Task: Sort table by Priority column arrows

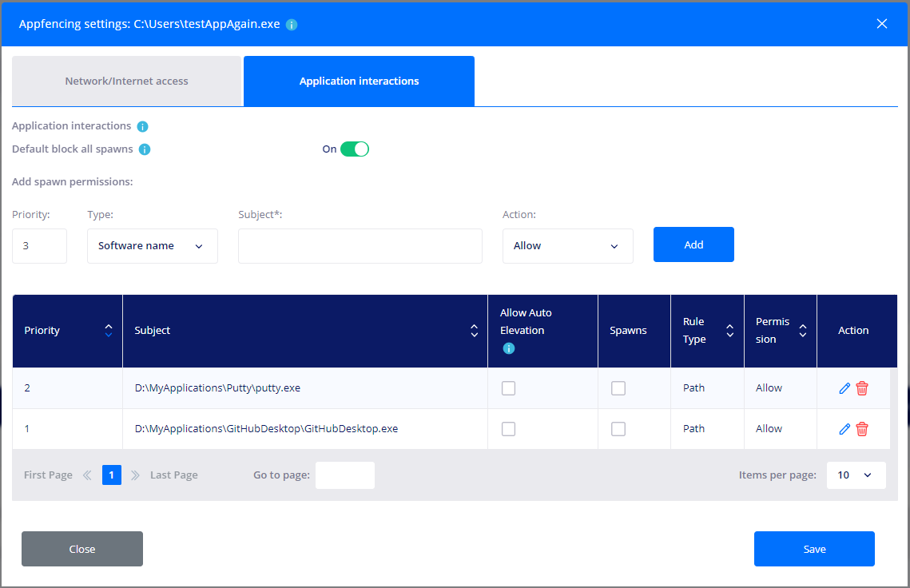Action: point(109,331)
